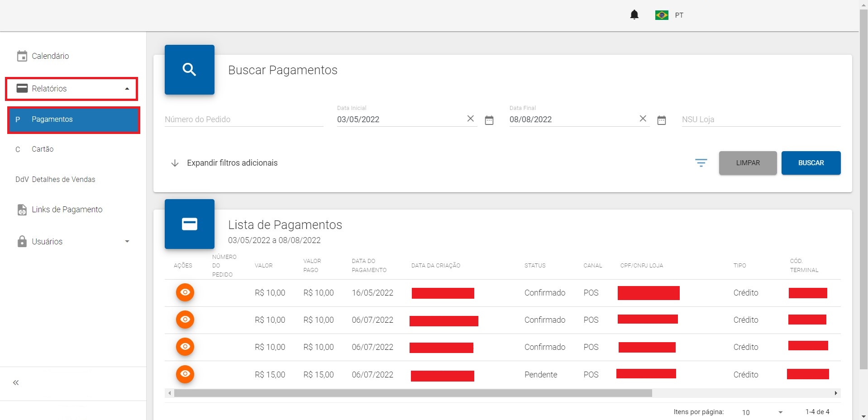View details of the Pendente R$ 15,00 payment
Viewport: 868px width, 420px height.
[x=185, y=374]
